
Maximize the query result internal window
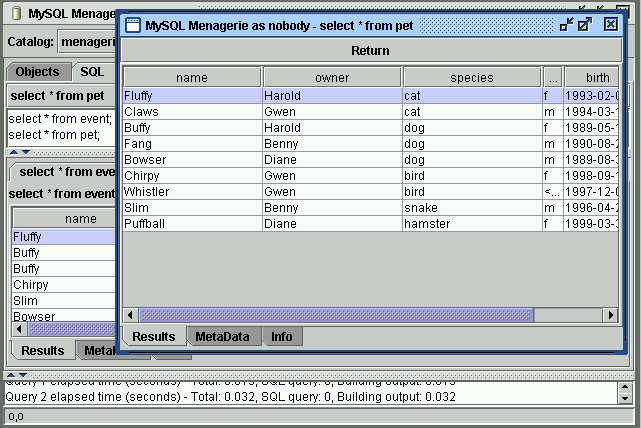point(586,24)
